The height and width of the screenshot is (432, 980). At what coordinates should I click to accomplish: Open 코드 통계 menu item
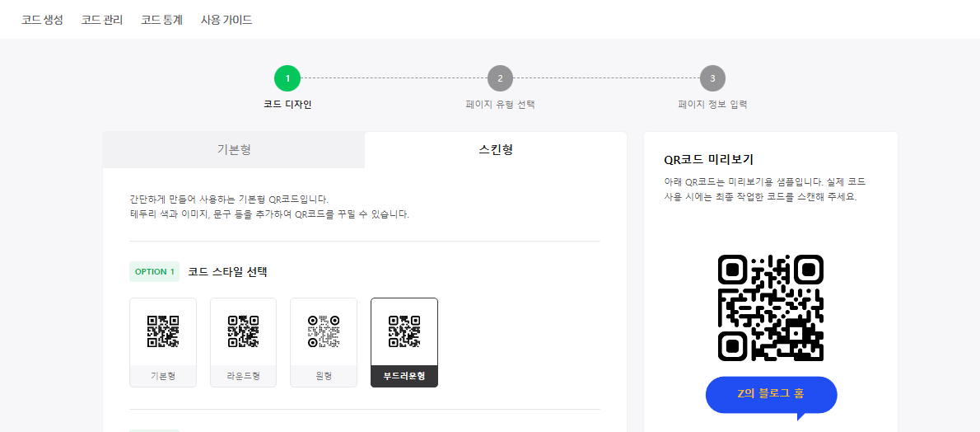click(162, 20)
